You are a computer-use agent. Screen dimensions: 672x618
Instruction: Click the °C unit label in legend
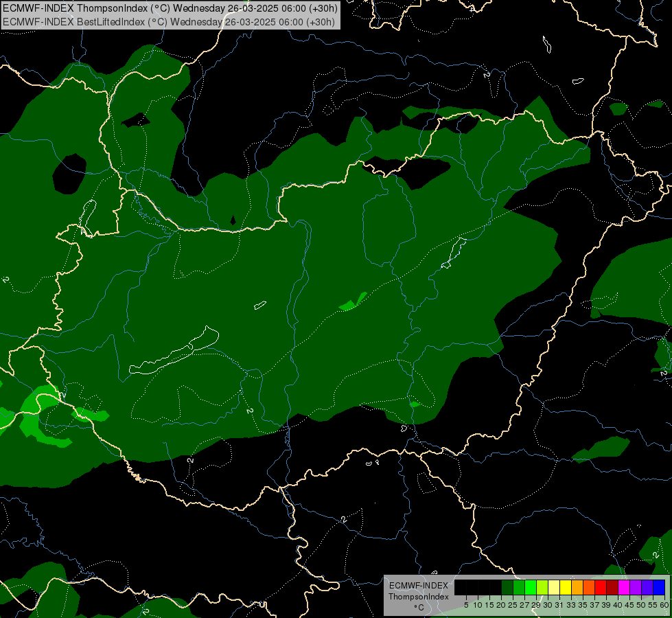(x=419, y=608)
